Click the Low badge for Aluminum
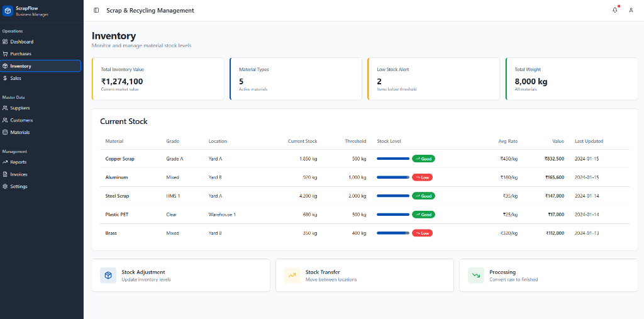644x319 pixels. [423, 177]
